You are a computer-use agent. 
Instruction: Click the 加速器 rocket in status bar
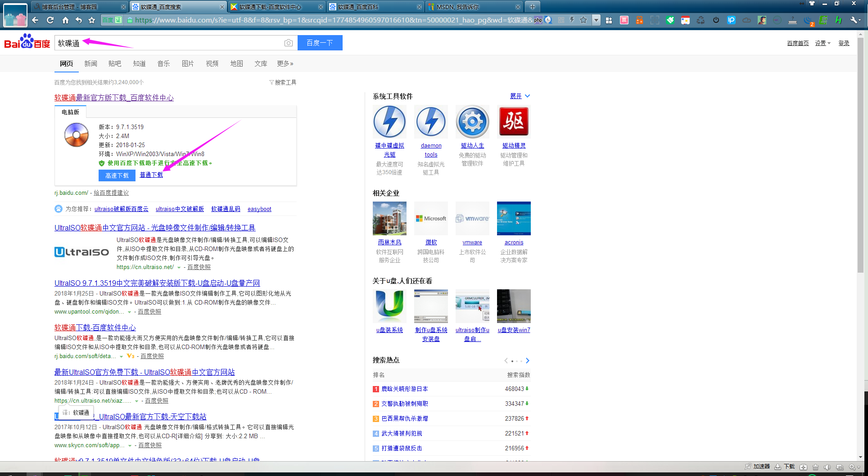757,467
